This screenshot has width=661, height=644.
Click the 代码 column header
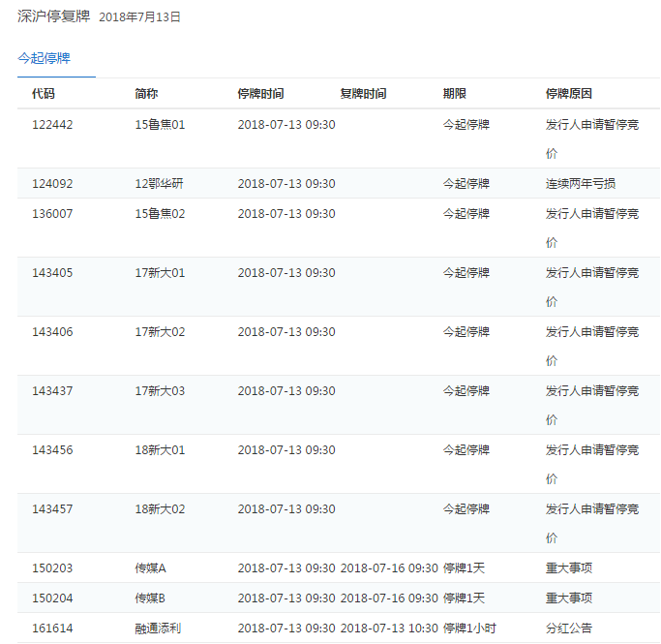[x=44, y=94]
